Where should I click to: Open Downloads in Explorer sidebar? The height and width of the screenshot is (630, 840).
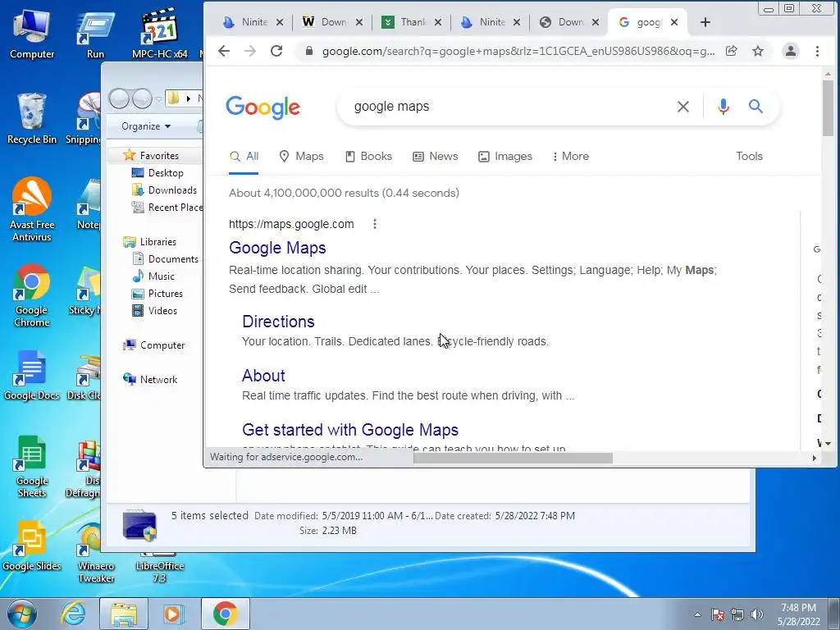coord(172,190)
